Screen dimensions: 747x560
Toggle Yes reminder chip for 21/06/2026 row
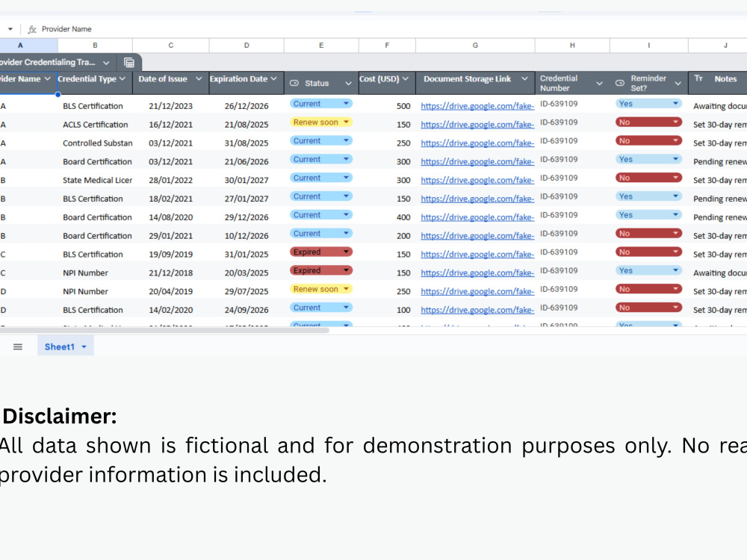(649, 160)
